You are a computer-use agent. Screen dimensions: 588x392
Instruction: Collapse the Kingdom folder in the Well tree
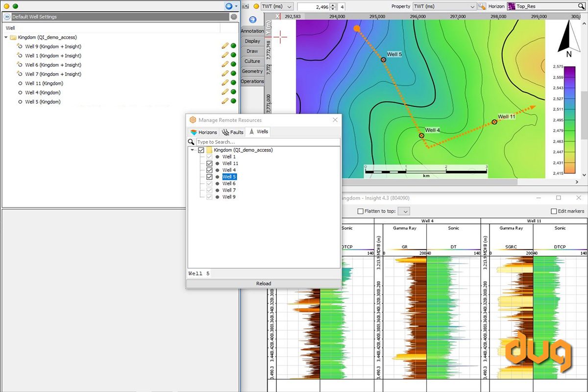click(6, 37)
